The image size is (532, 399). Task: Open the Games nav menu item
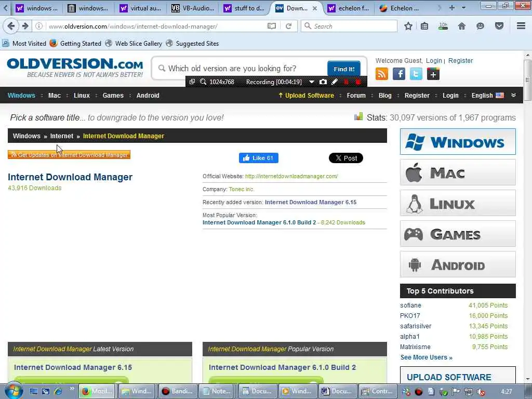pos(113,96)
